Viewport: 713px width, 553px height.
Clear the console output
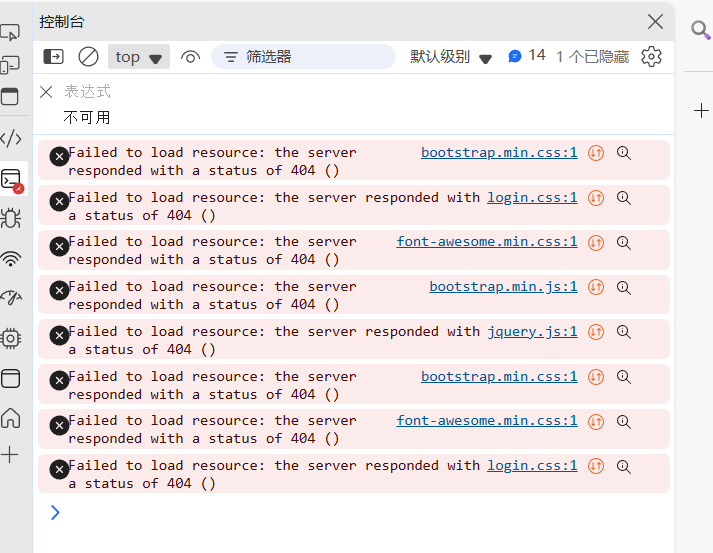(88, 57)
